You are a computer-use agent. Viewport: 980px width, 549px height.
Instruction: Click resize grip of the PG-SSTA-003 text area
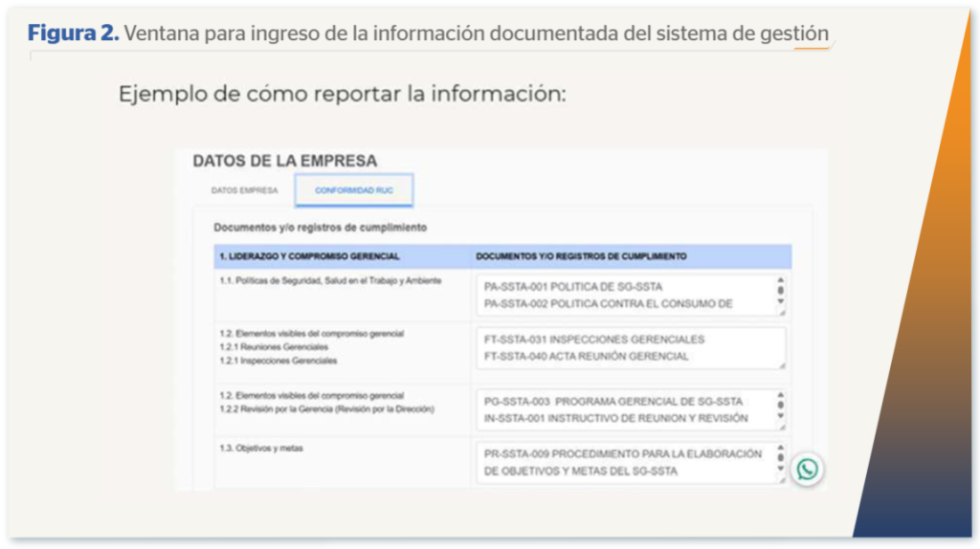[781, 427]
